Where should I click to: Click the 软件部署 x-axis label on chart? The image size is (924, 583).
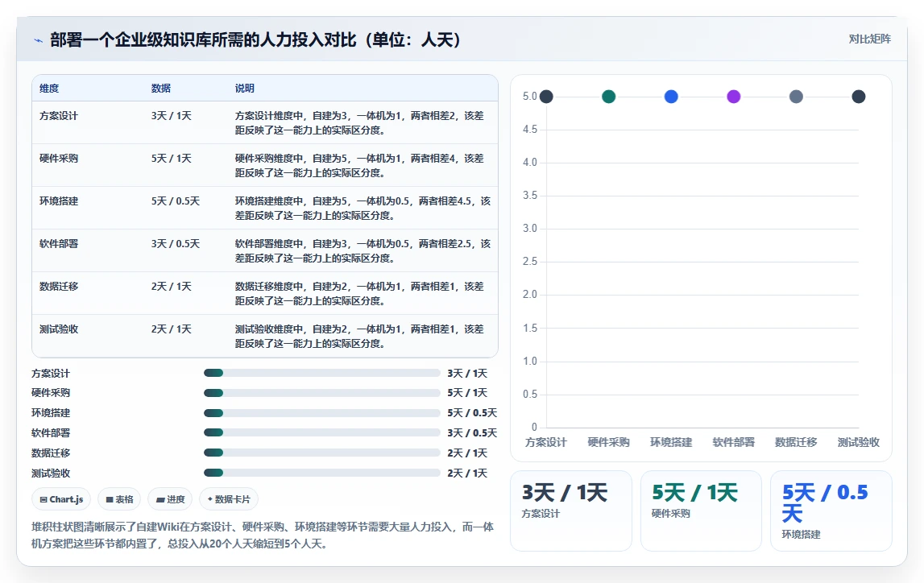pos(734,442)
